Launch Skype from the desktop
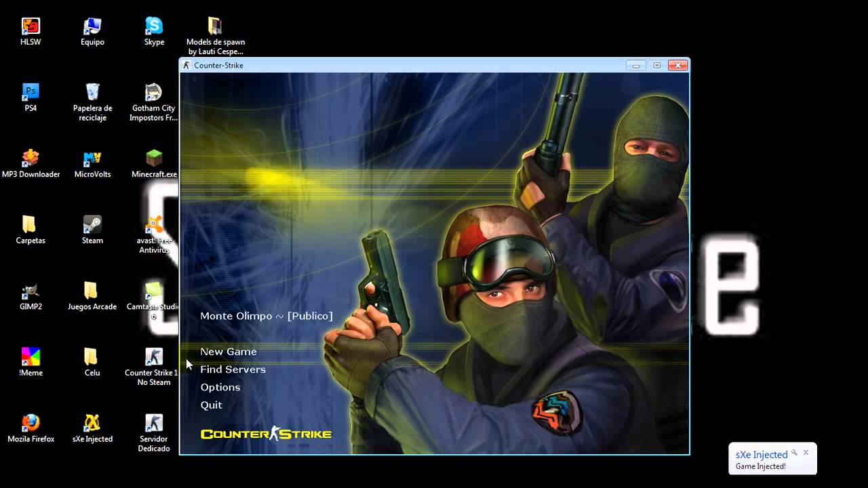Image resolution: width=868 pixels, height=488 pixels. [x=154, y=32]
